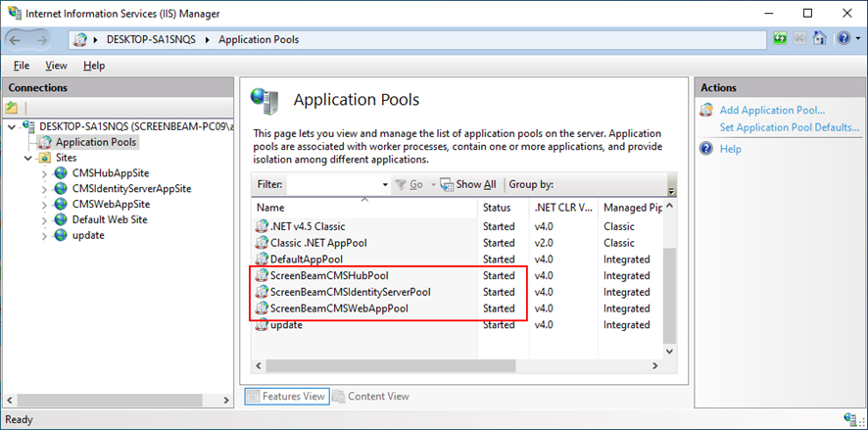Click the ScreenBeamCMSWebAppPool icon
Screen dimensions: 868x430
(262, 309)
